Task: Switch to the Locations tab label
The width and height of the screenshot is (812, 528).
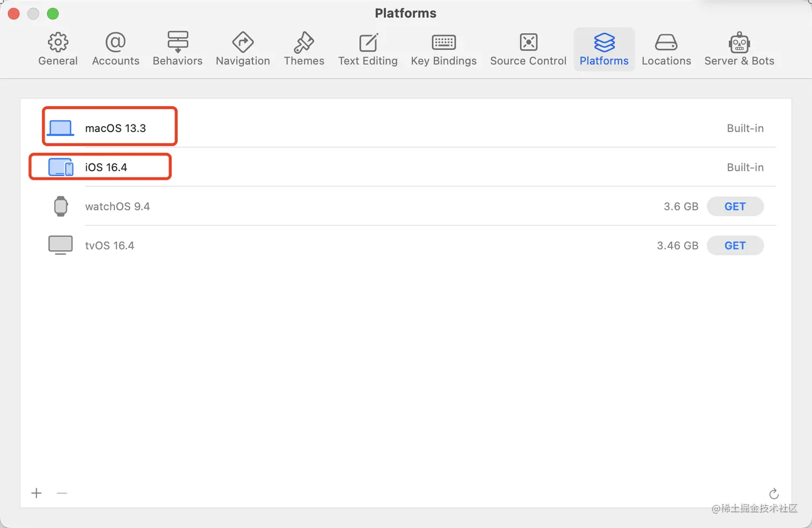Action: coord(666,61)
